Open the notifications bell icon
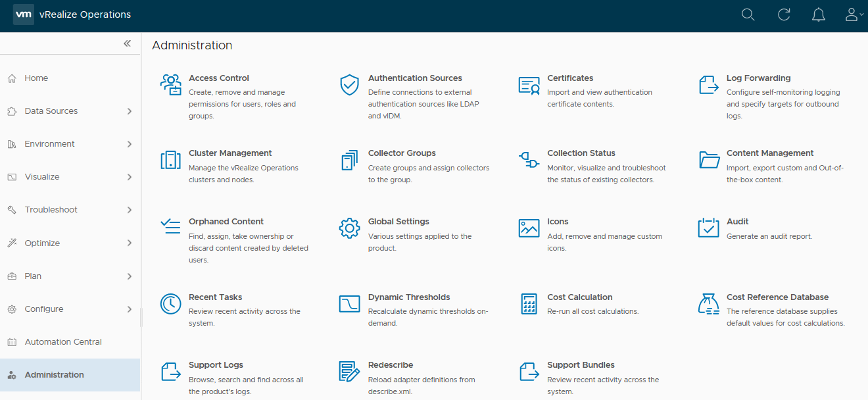This screenshot has width=868, height=400. pos(819,14)
